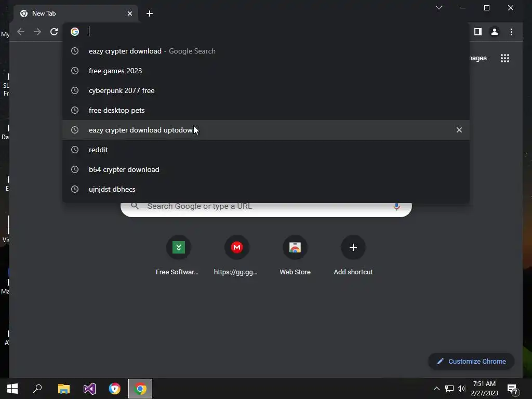Remove the highlighted suggestion with X
Image resolution: width=532 pixels, height=399 pixels.
click(459, 130)
